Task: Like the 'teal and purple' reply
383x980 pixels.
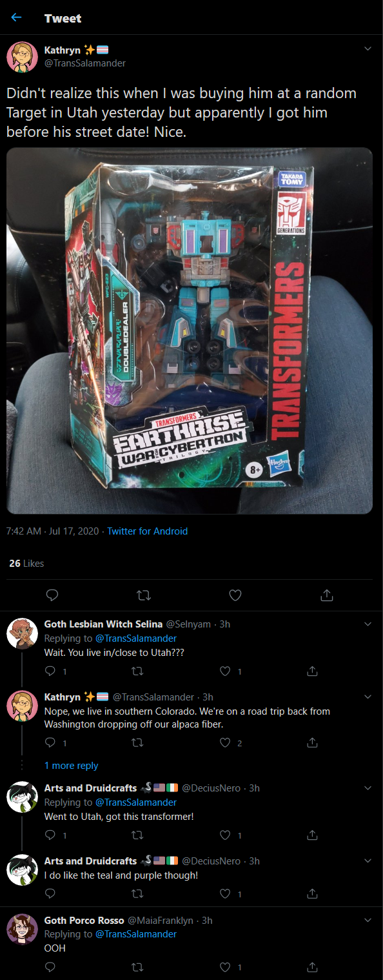Action: point(224,894)
